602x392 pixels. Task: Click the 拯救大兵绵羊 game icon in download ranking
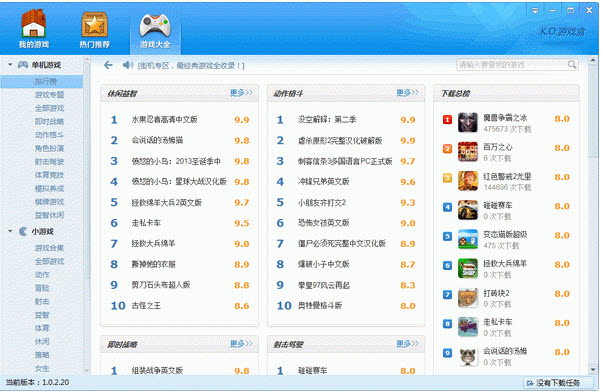pyautogui.click(x=468, y=268)
